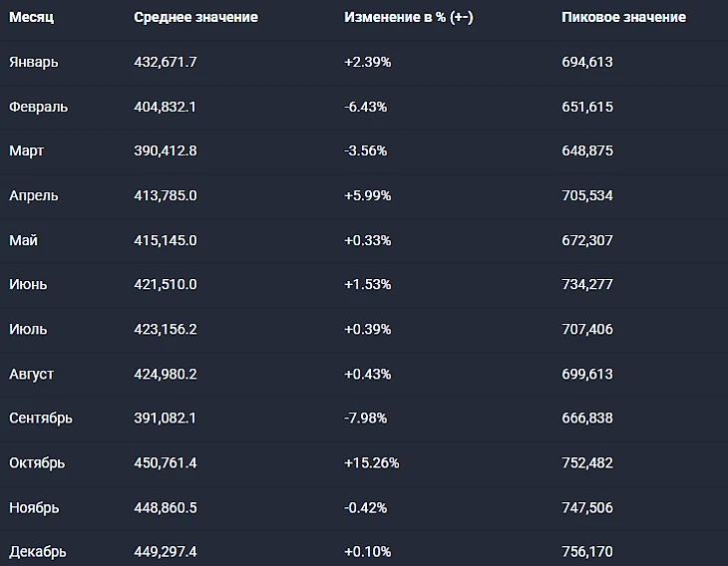
Task: Click the Февраль month cell
Action: (38, 107)
